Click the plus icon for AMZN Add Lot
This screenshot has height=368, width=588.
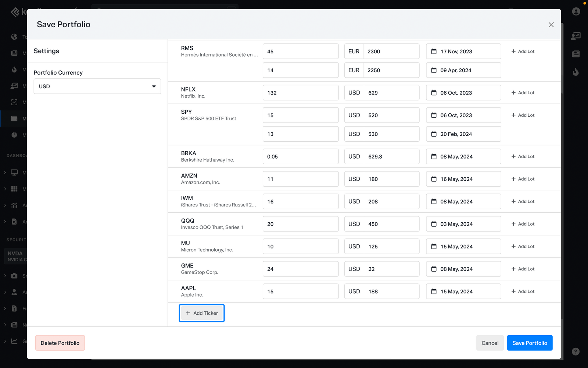(x=513, y=179)
